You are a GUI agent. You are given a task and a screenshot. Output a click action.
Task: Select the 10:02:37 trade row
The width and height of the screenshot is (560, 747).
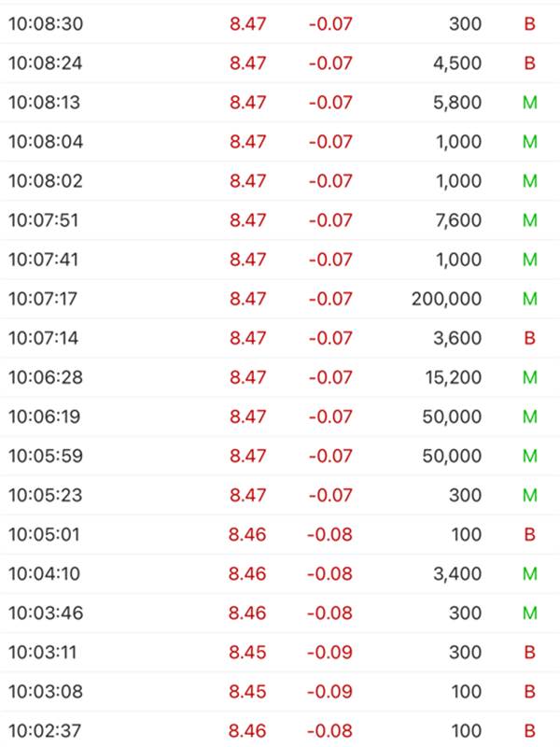tap(280, 729)
